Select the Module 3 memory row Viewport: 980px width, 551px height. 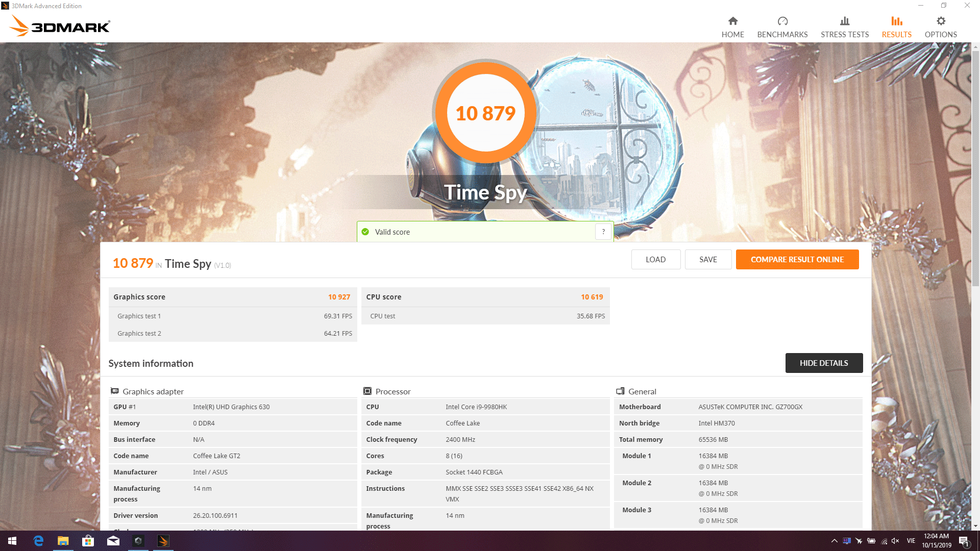pyautogui.click(x=738, y=515)
